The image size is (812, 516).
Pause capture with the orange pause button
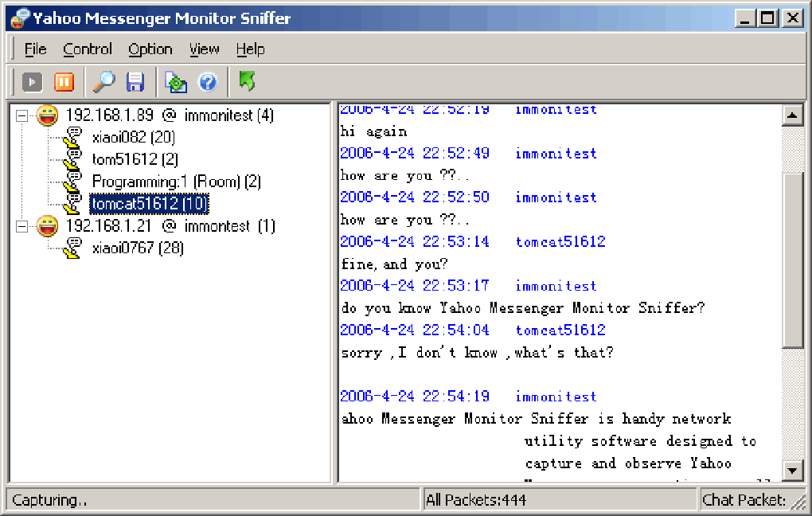(x=64, y=82)
